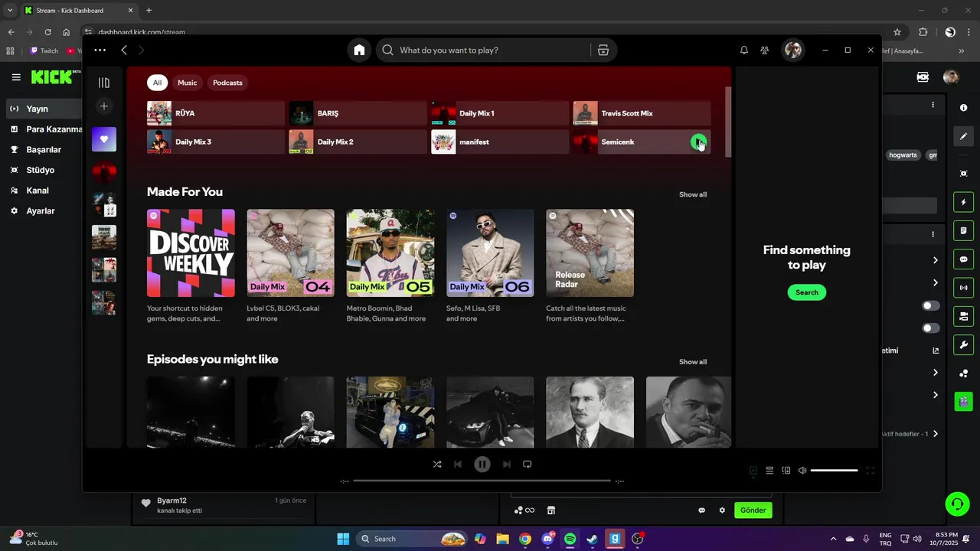The image size is (980, 551).
Task: Click the Kick broadcast signal icon
Action: click(x=964, y=288)
